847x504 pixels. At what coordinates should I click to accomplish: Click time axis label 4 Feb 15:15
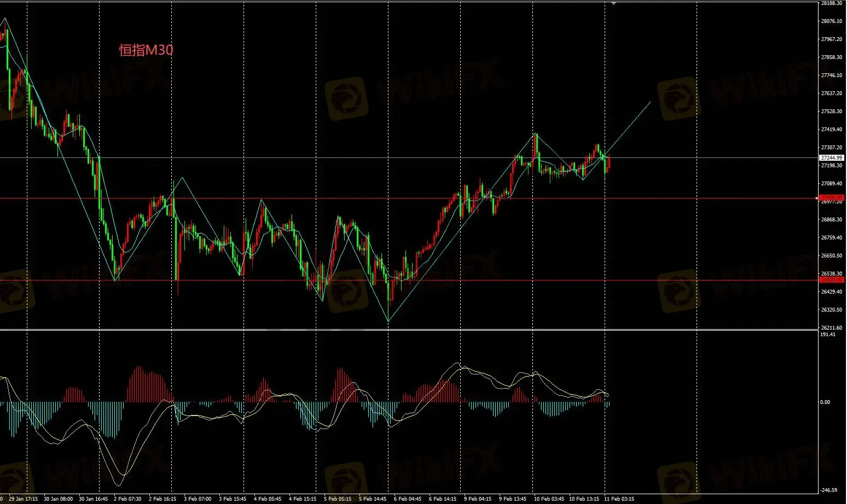(303, 499)
